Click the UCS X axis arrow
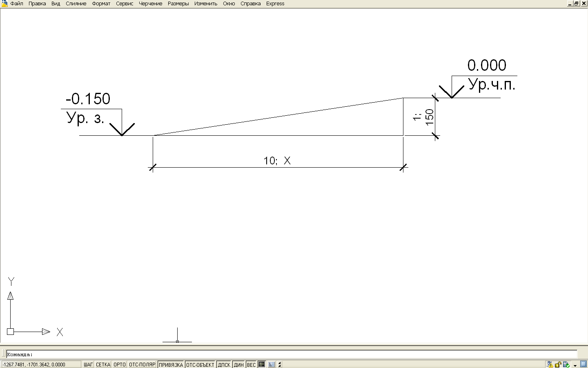This screenshot has height=368, width=588. 46,332
